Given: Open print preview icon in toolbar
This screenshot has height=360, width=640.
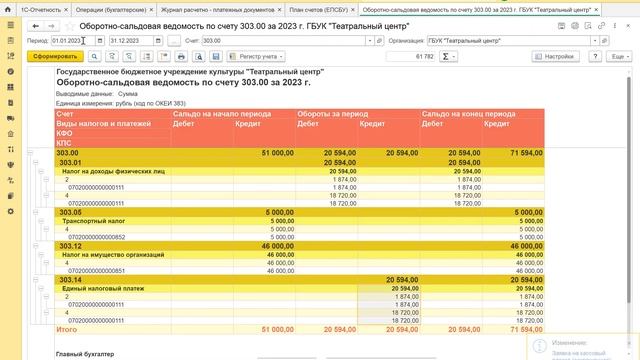Looking at the screenshot, I should [x=199, y=57].
